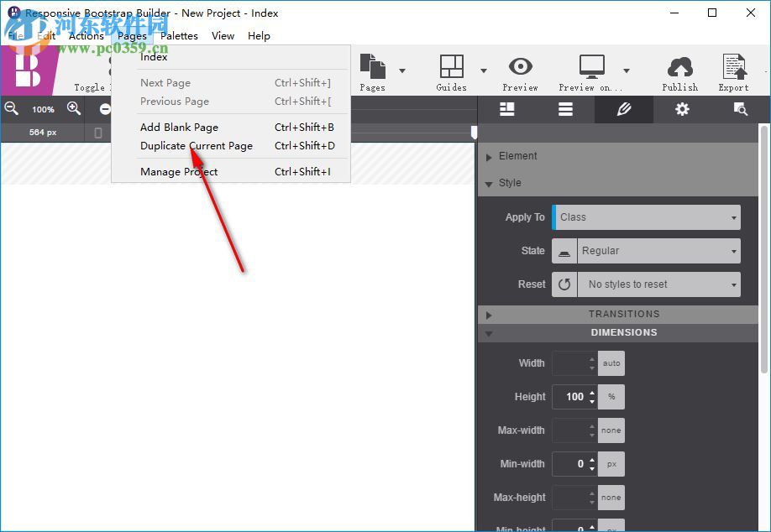Switch State from Regular to another state

coord(658,250)
